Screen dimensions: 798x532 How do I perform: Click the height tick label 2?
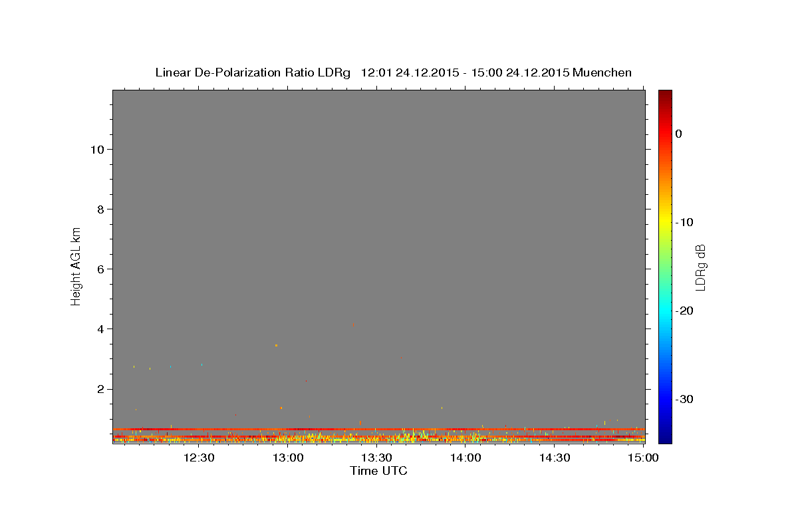100,389
